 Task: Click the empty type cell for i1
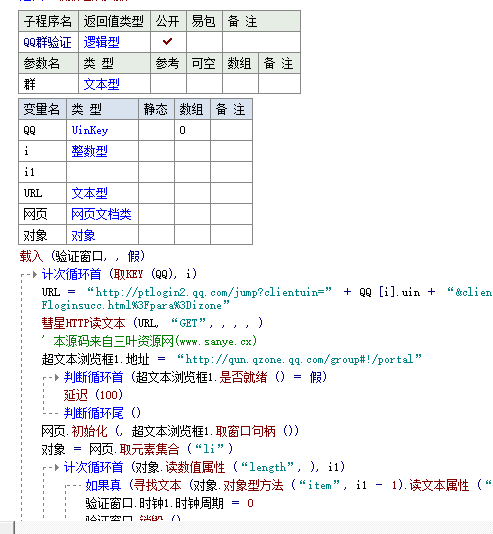pos(102,172)
